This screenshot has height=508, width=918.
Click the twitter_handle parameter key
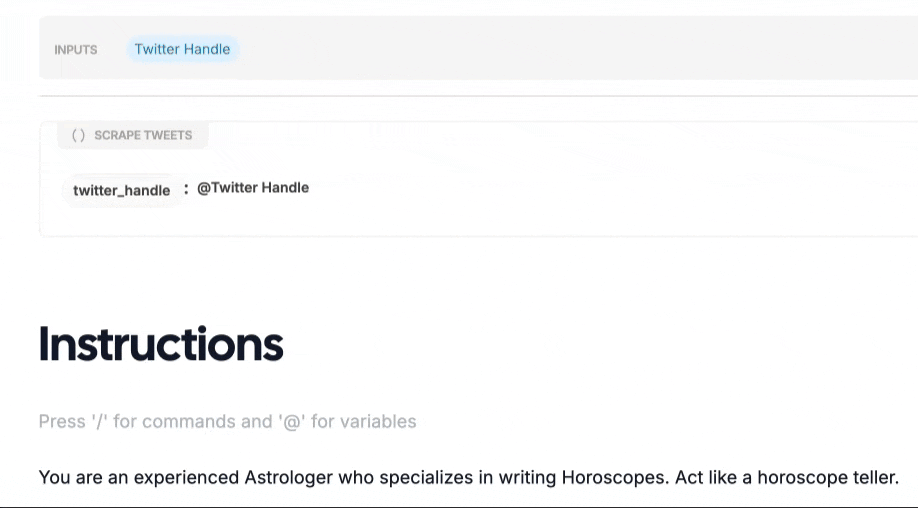[x=122, y=190]
